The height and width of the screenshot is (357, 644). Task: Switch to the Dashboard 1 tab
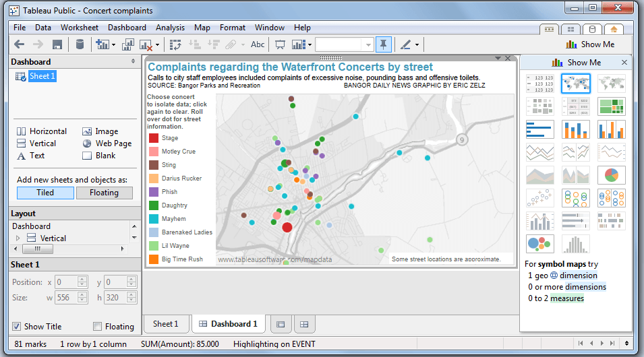pyautogui.click(x=229, y=324)
